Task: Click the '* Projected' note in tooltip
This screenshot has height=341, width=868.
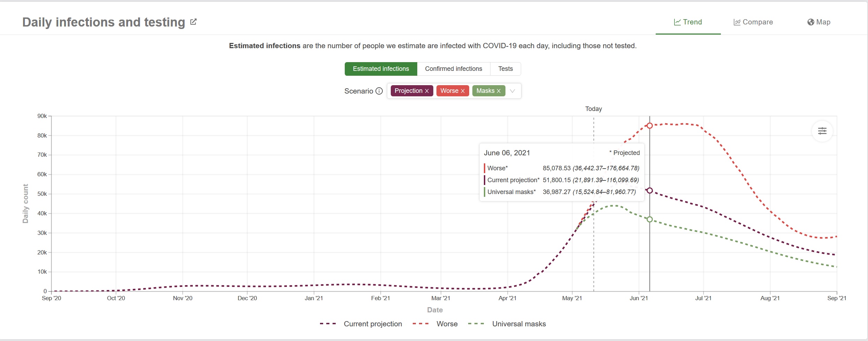Action: coord(624,153)
